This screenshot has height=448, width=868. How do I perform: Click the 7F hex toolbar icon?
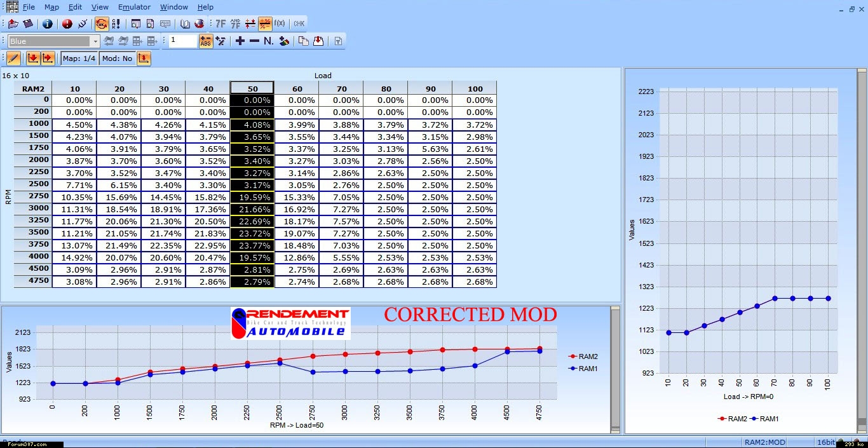220,24
